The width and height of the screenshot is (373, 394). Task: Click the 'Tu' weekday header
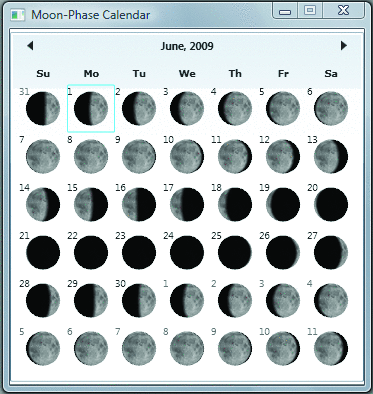[x=139, y=74]
